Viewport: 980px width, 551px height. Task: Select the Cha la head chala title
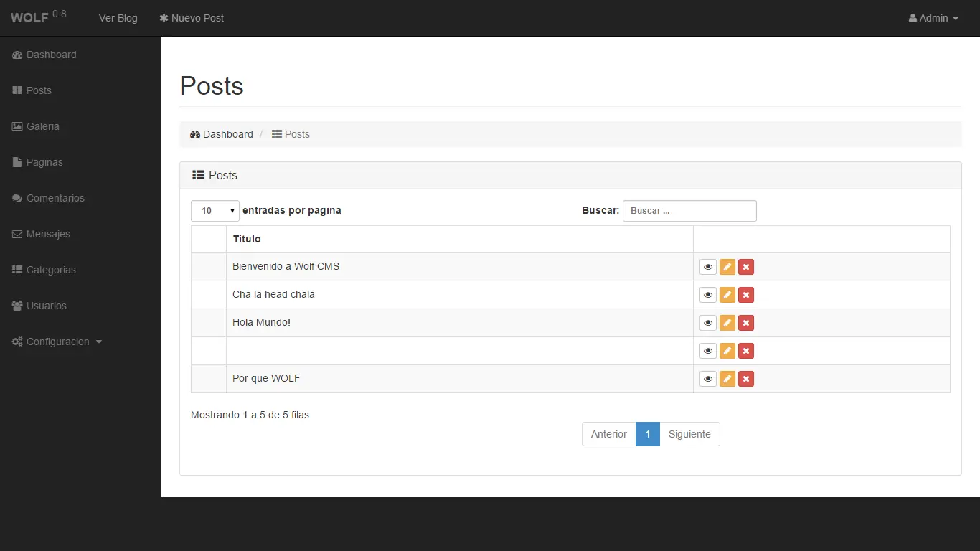[273, 294]
